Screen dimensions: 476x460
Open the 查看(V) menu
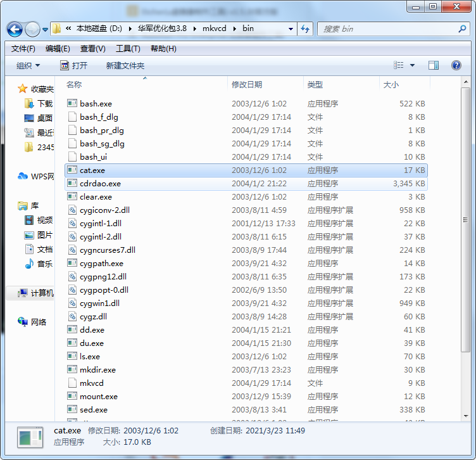92,49
